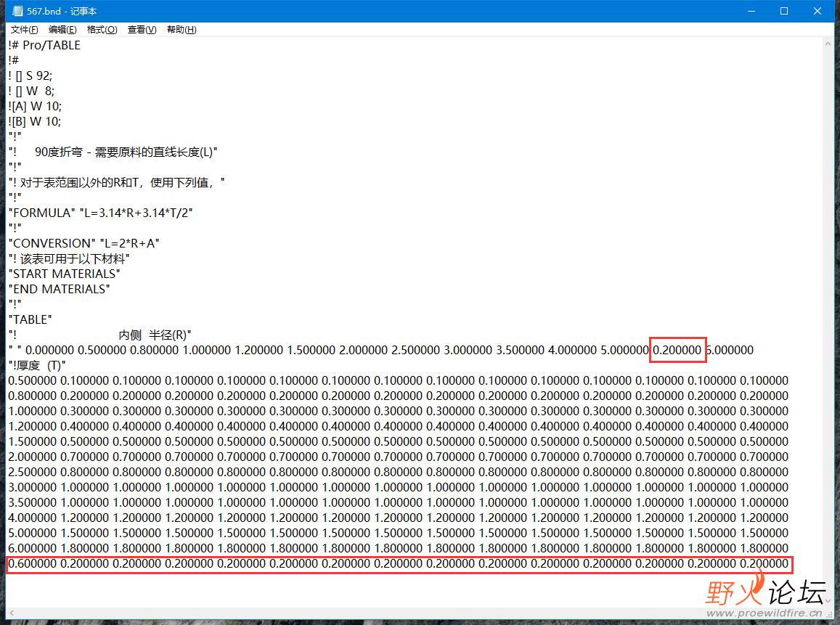The height and width of the screenshot is (625, 840).
Task: Click the first value of row 4.000000
Action: [32, 518]
